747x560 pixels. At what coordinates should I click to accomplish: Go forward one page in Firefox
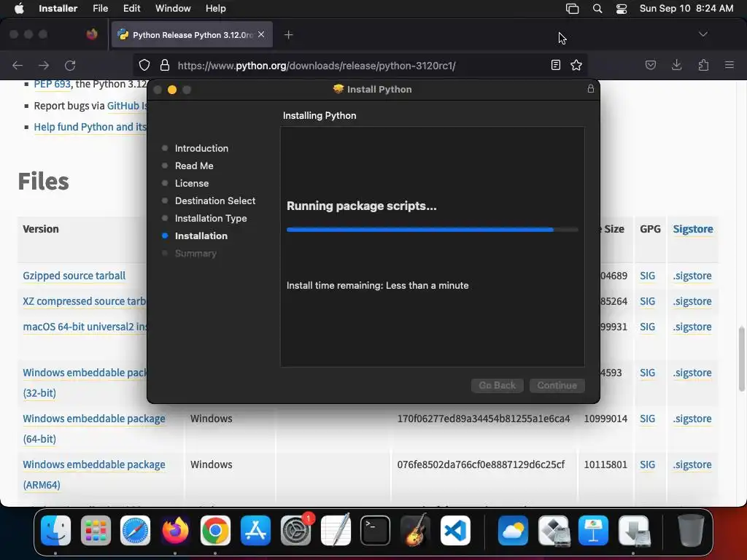tap(44, 65)
